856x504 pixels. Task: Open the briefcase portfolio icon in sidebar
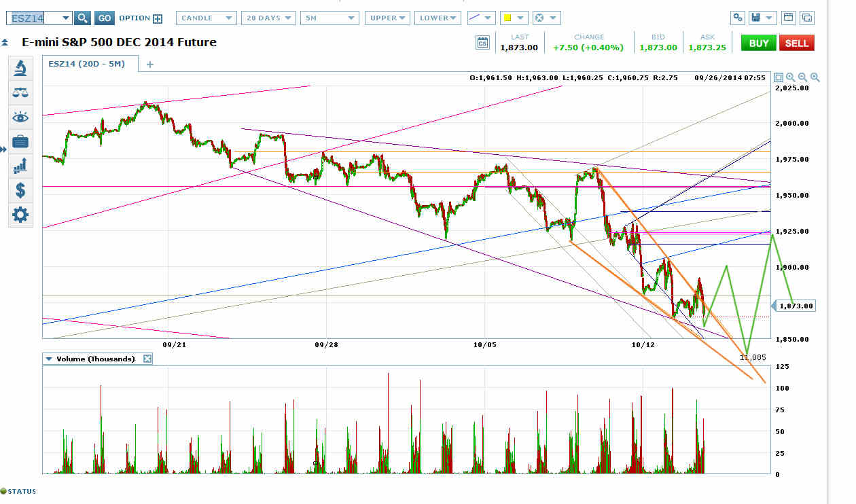20,142
